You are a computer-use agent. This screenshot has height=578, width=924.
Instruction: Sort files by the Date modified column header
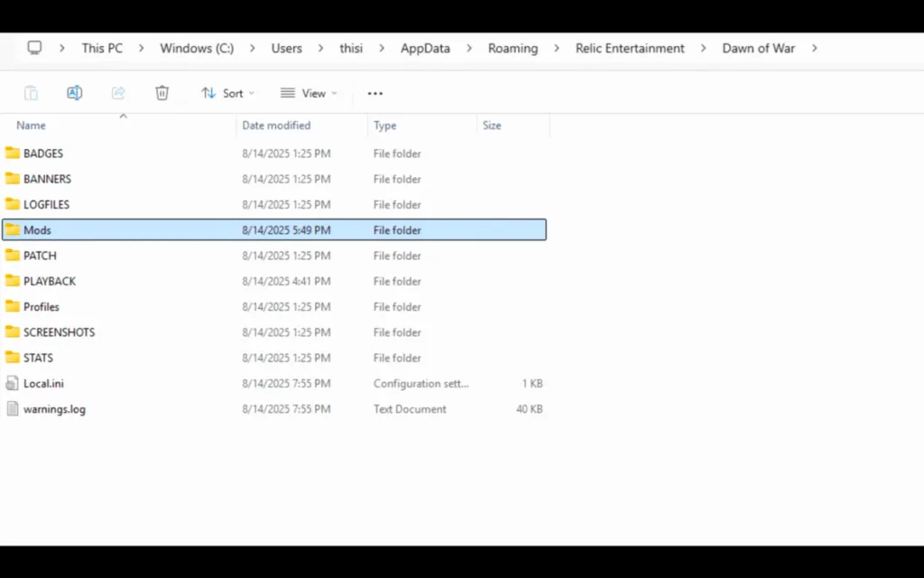click(x=276, y=126)
